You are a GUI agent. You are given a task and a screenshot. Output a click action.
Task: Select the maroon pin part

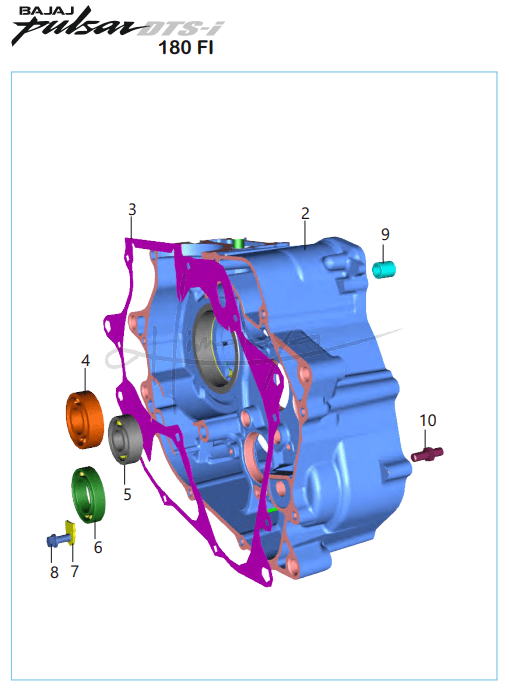click(427, 454)
